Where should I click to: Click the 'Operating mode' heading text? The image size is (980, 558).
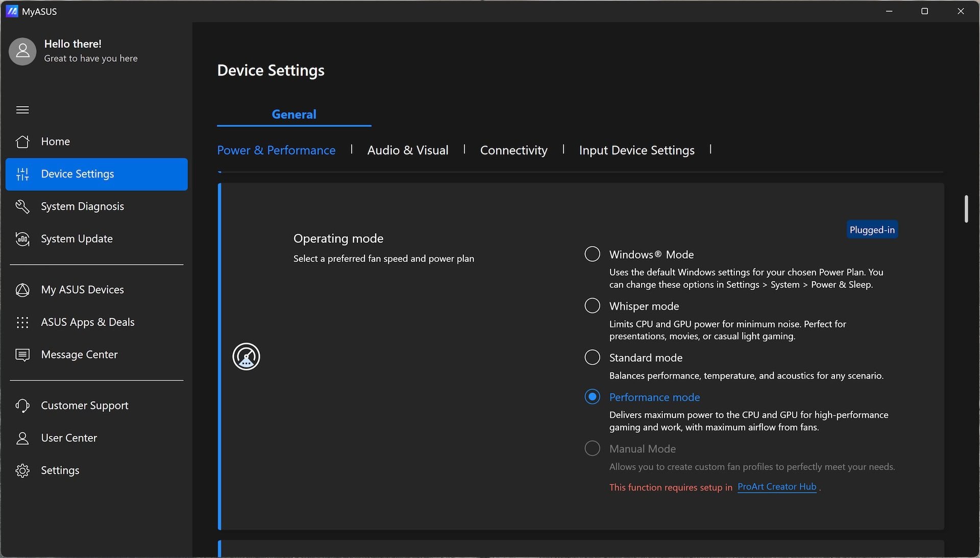pyautogui.click(x=338, y=238)
